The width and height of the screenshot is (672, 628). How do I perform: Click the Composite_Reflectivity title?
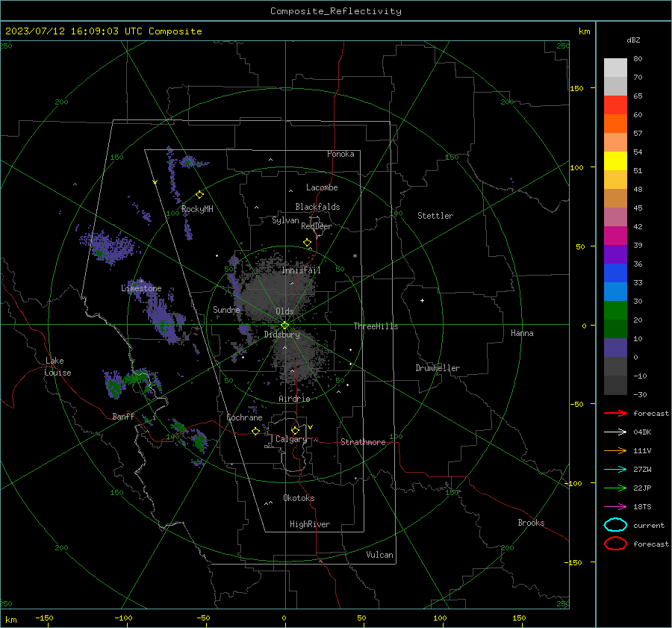pyautogui.click(x=336, y=11)
